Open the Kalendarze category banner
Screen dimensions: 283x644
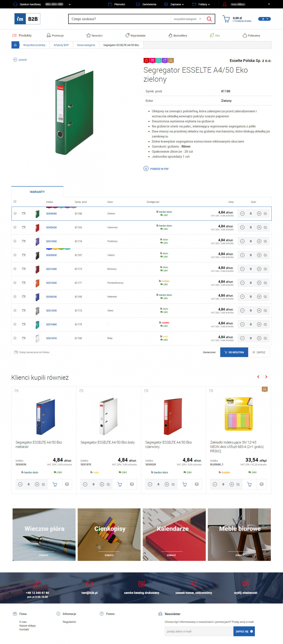coord(174,534)
